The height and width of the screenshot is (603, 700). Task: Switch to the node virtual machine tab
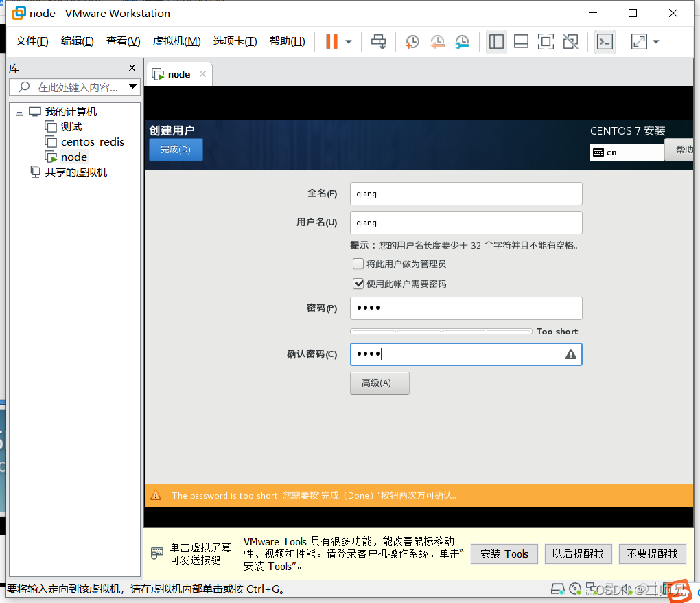[x=178, y=73]
